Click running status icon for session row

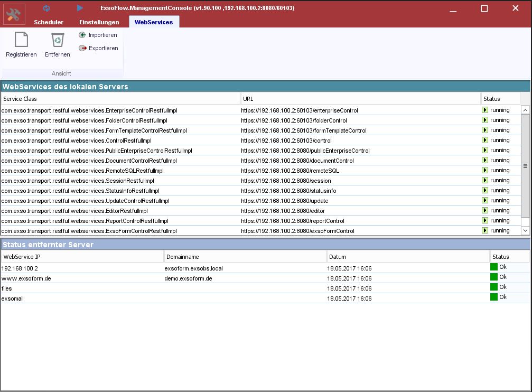(x=485, y=180)
